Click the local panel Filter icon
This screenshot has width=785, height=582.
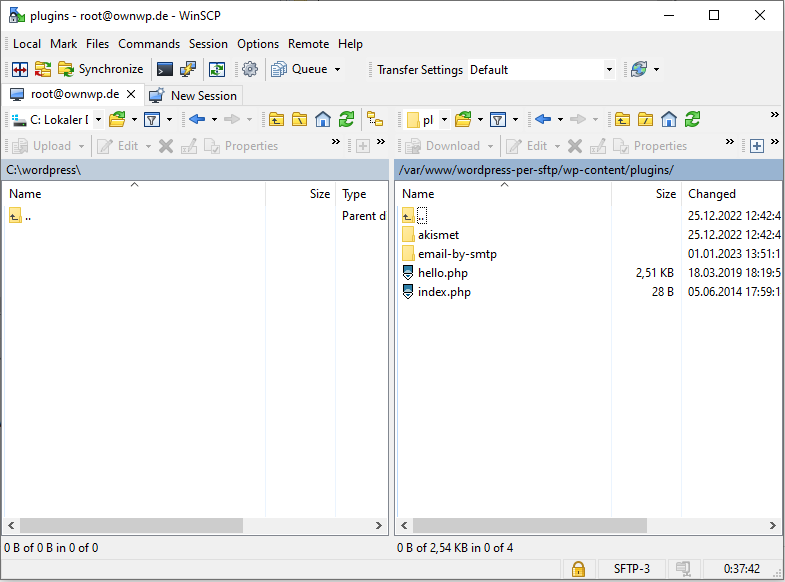(152, 120)
